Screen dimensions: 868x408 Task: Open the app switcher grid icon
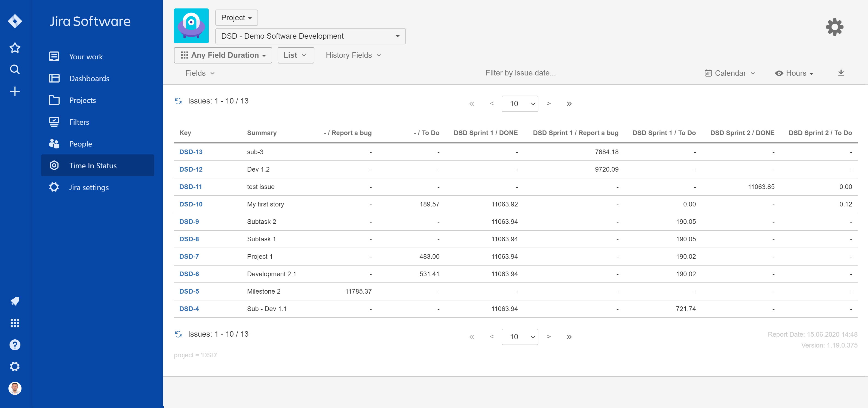coord(15,323)
